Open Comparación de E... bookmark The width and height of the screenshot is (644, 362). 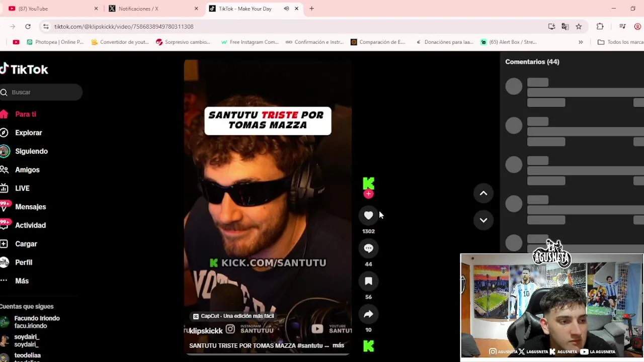378,42
